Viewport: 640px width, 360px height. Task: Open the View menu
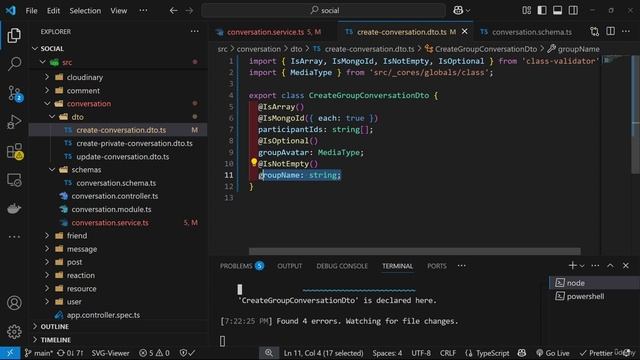119,11
